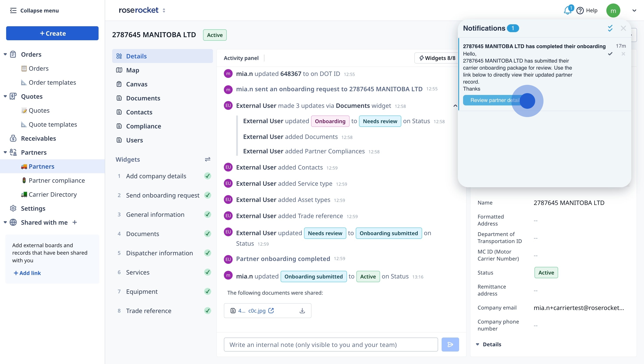
Task: Click the Active status badge in header
Action: point(215,35)
